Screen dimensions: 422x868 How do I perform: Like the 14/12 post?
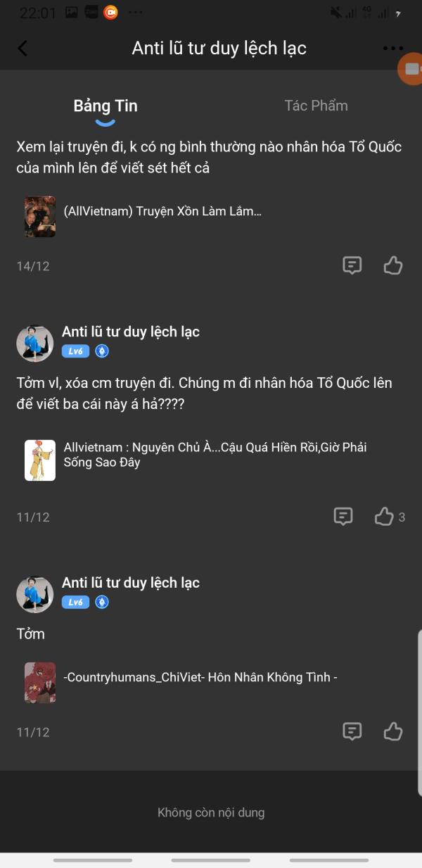point(392,265)
